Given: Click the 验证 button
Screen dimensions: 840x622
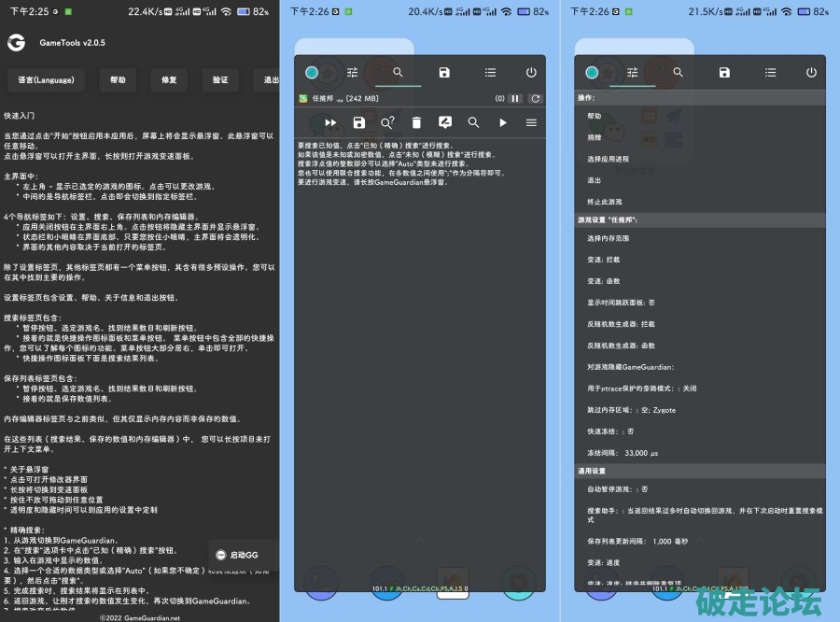Looking at the screenshot, I should tap(219, 80).
